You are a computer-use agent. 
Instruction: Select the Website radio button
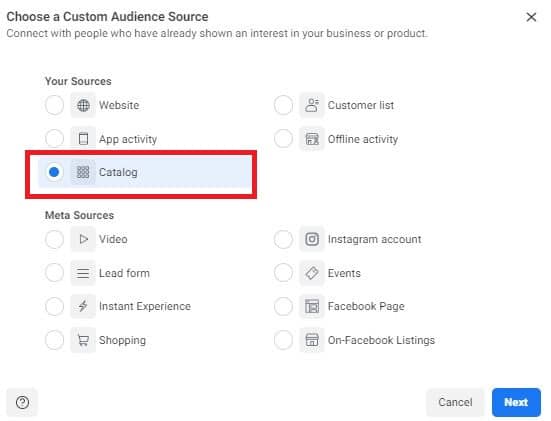(x=54, y=105)
